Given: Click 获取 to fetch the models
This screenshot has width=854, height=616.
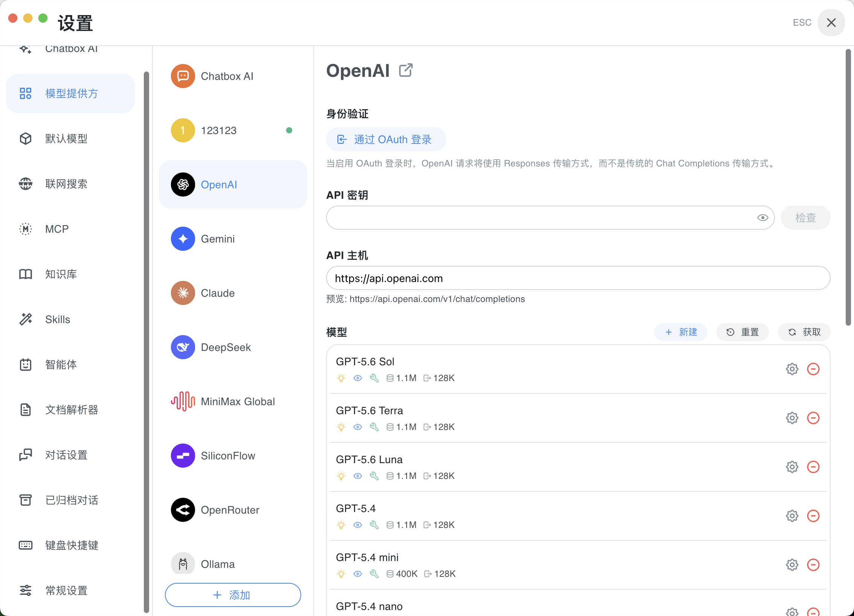Looking at the screenshot, I should coord(804,332).
